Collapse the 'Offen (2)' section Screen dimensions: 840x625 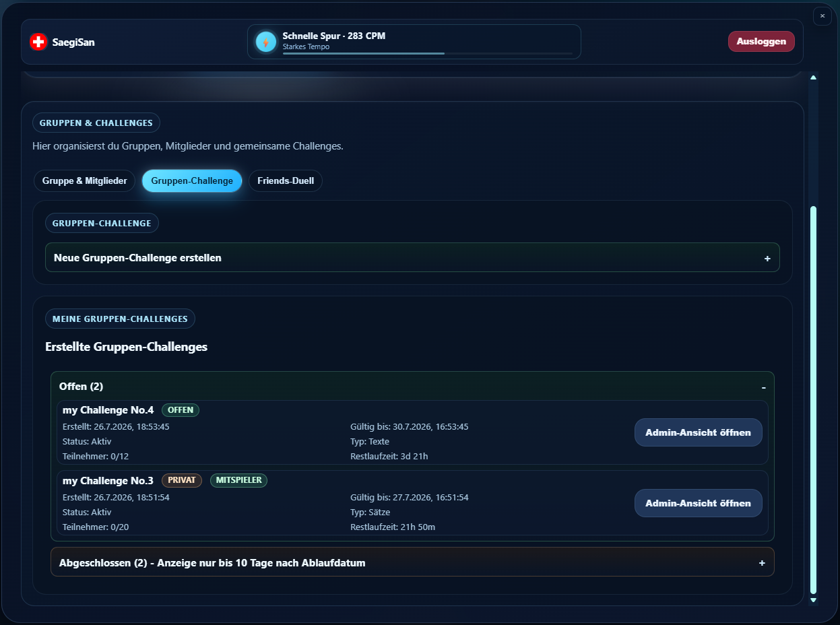tap(412, 387)
